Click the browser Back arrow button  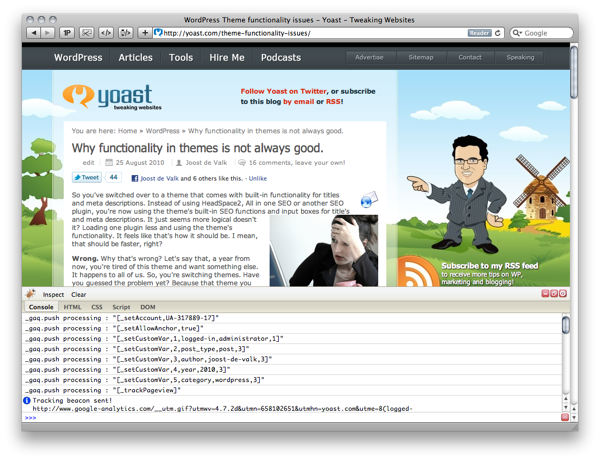pos(33,33)
